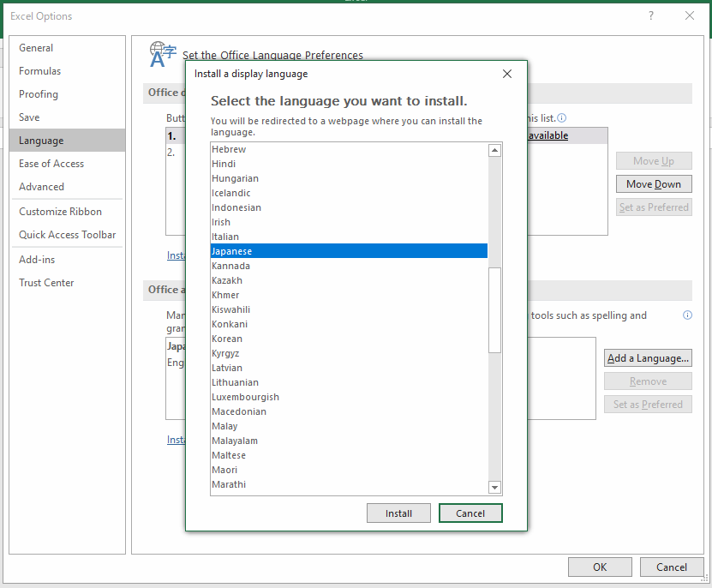Close the Install a display language dialog
The height and width of the screenshot is (588, 712).
[x=507, y=74]
